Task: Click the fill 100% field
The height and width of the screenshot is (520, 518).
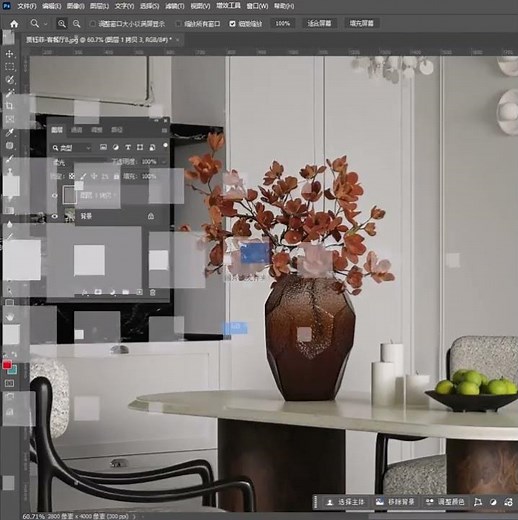Action: click(149, 176)
